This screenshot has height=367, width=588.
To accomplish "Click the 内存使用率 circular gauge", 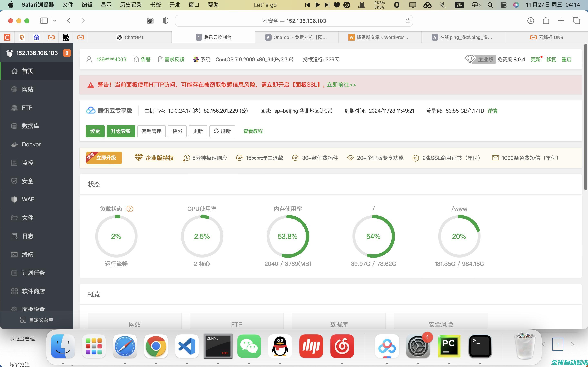I will (x=288, y=236).
